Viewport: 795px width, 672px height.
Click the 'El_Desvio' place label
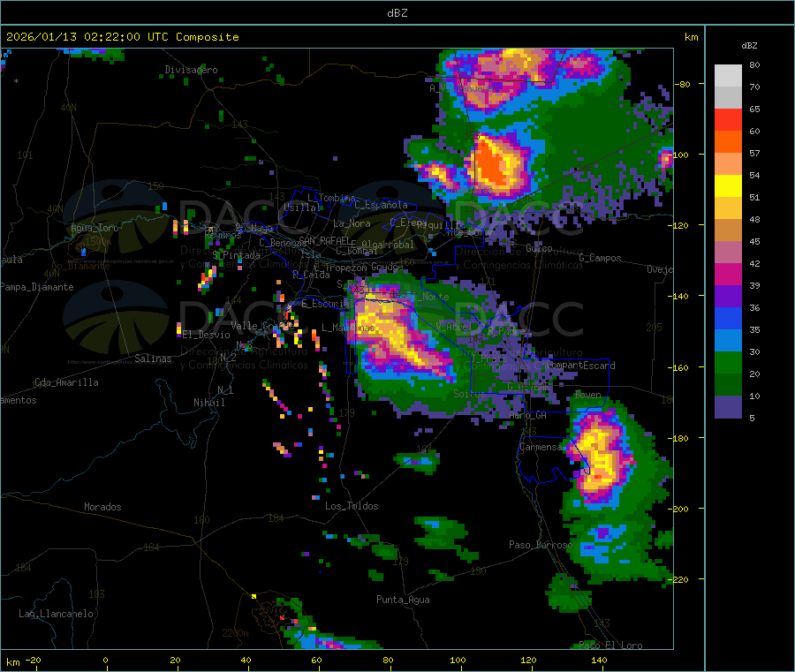(x=207, y=335)
